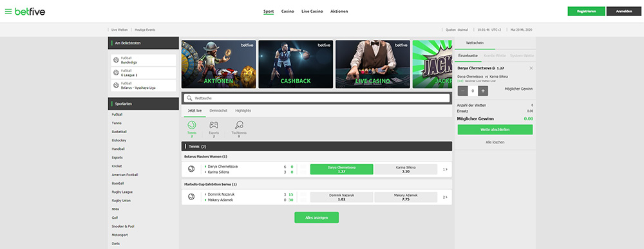Increase stake with the plus button
Viewport: 644px width, 249px height.
[483, 91]
